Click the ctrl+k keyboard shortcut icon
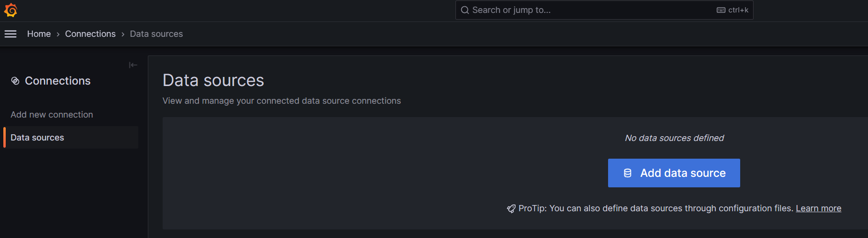The height and width of the screenshot is (238, 868). 721,10
